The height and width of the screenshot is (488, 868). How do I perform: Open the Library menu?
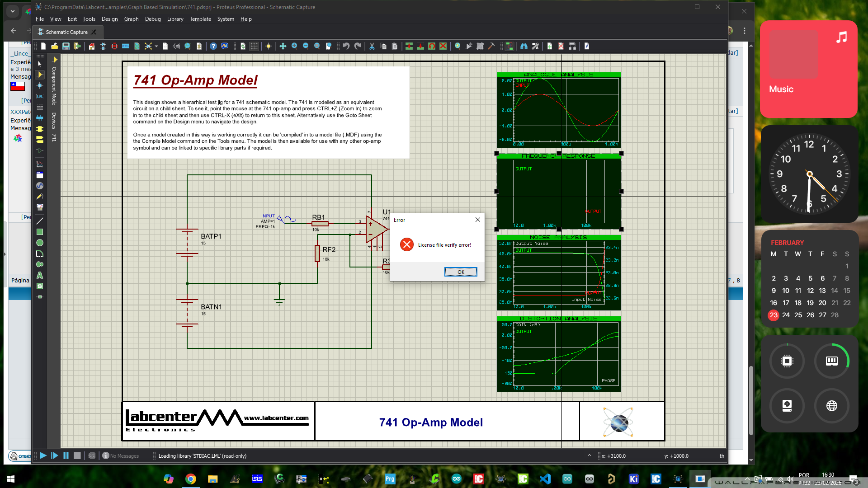[x=175, y=19]
